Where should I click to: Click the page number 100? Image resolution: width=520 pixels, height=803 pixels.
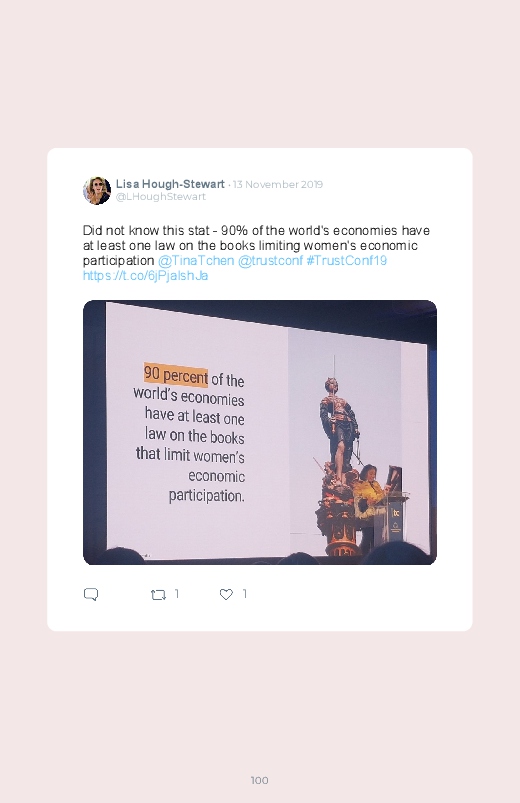click(260, 780)
